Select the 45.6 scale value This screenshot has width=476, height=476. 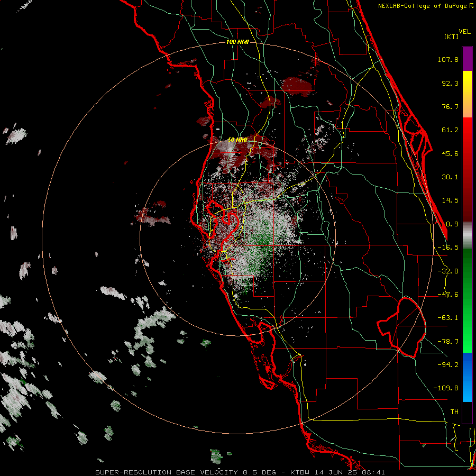tap(450, 153)
